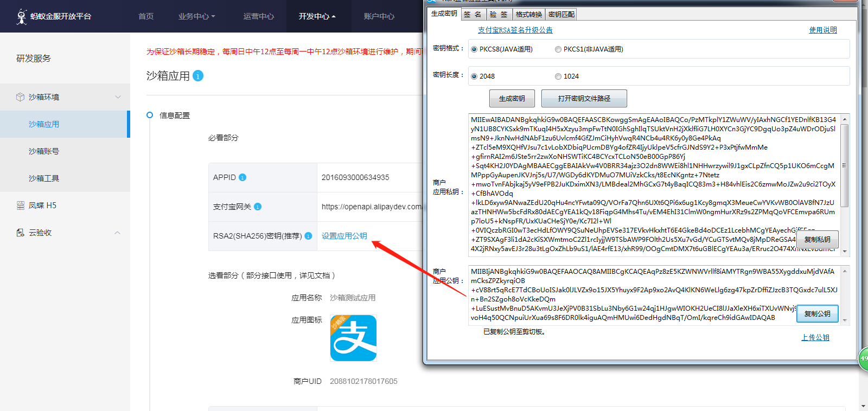Click the 生成密钥 button
The height and width of the screenshot is (411, 868).
point(512,99)
